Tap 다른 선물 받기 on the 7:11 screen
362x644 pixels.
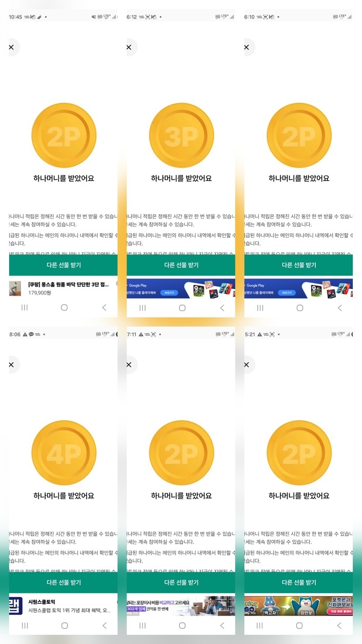point(181,582)
